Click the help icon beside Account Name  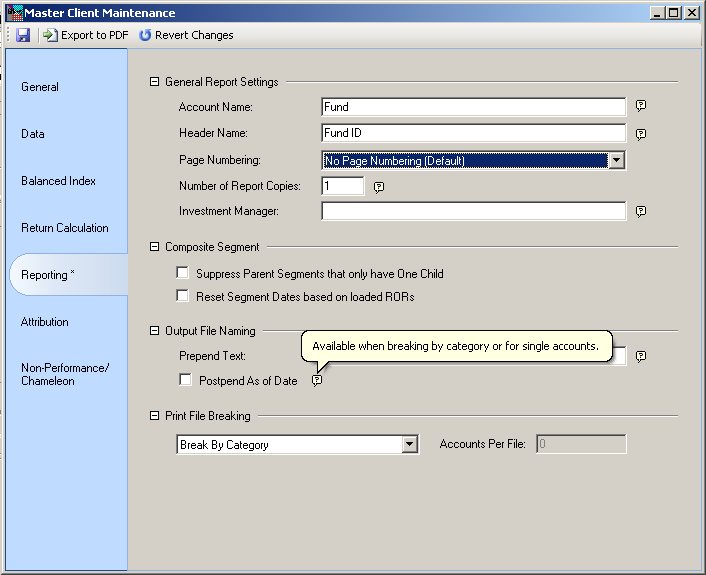pos(641,106)
